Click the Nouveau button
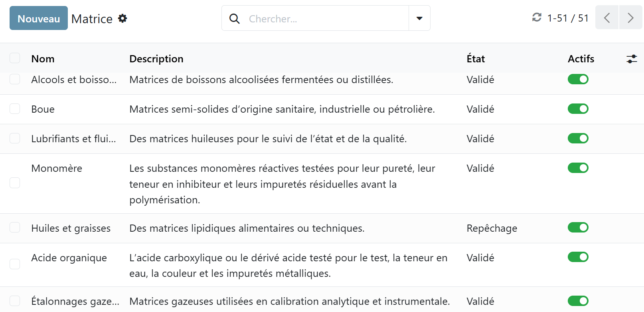 (39, 18)
